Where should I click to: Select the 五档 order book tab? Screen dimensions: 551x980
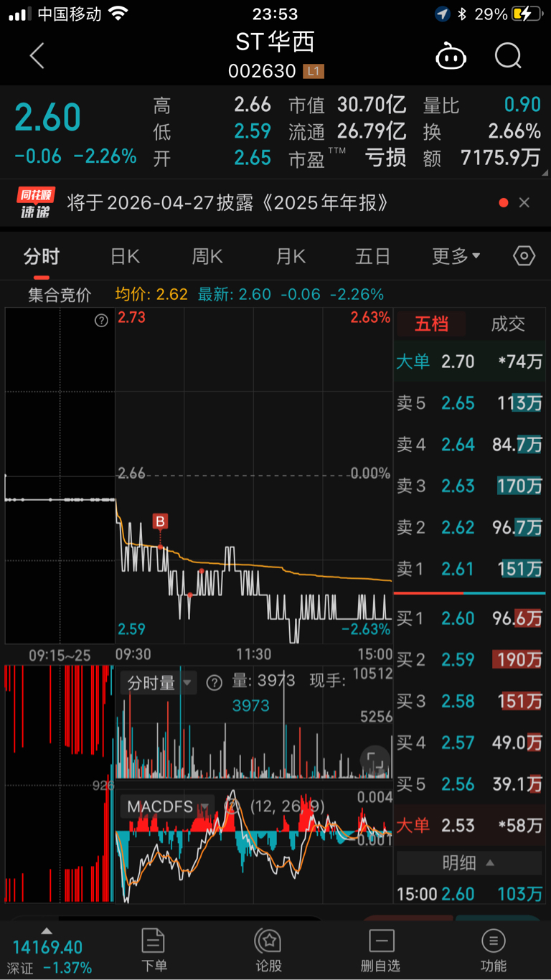[431, 324]
